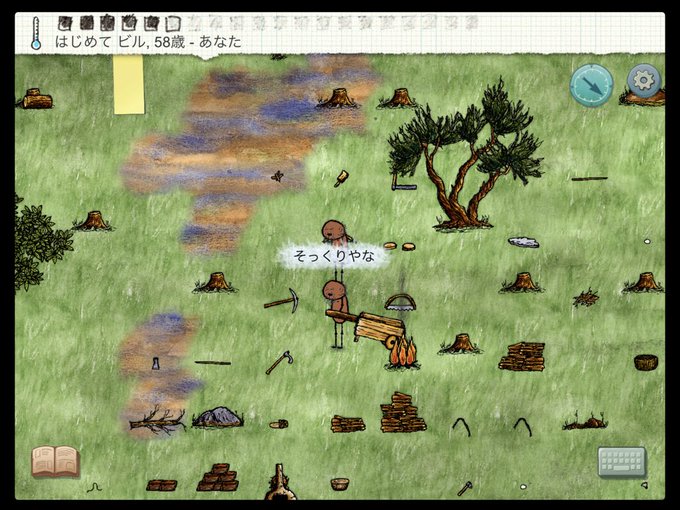Viewport: 680px width, 510px height.
Task: Tap the firewood stack next to the basket
Action: tap(522, 357)
